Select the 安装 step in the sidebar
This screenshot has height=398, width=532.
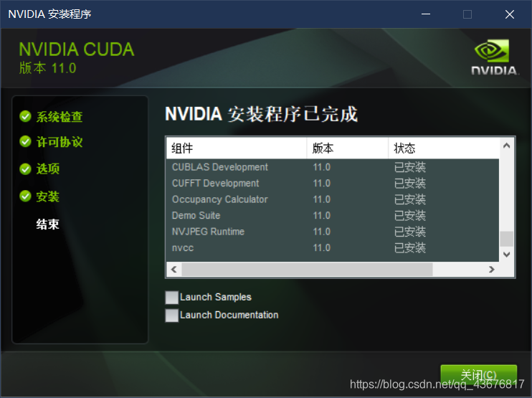click(48, 196)
